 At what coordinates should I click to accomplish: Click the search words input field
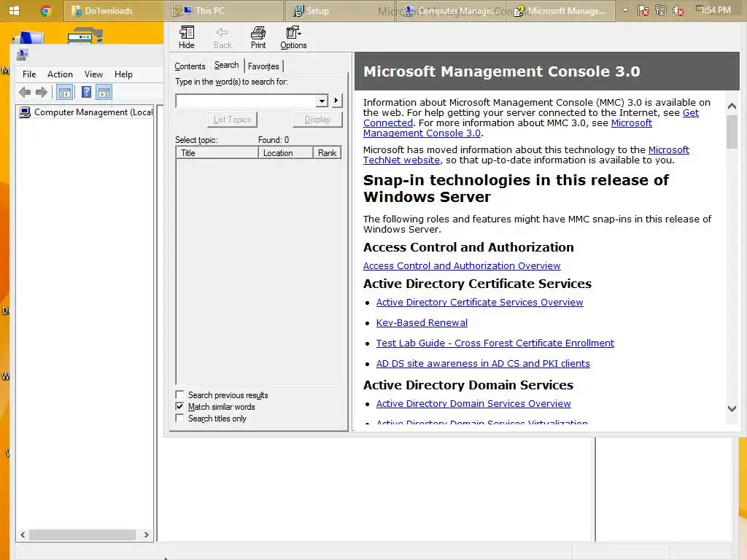(x=246, y=101)
